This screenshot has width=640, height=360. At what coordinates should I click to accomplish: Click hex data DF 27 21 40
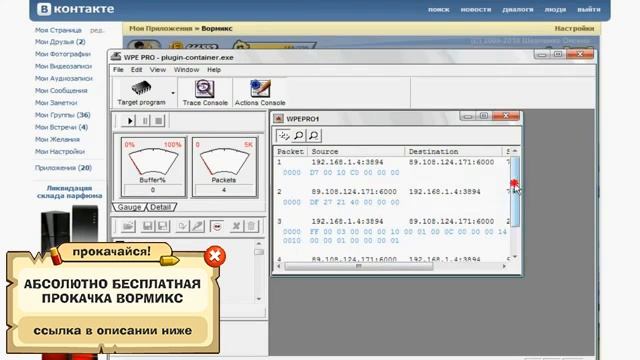click(354, 202)
